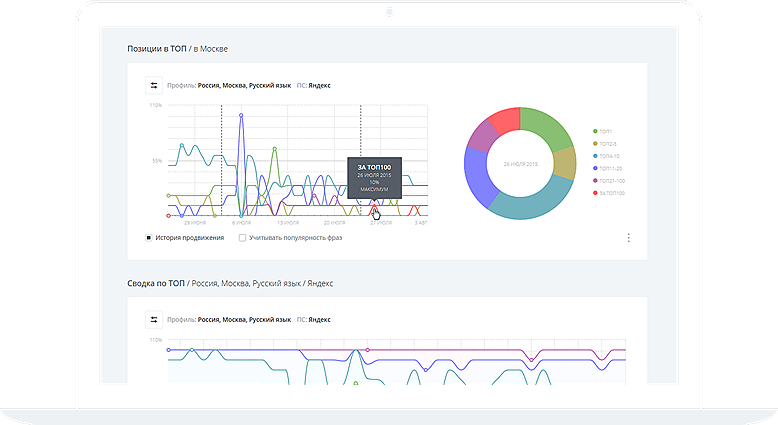Click the green peak point near 13 июля

pyautogui.click(x=274, y=149)
